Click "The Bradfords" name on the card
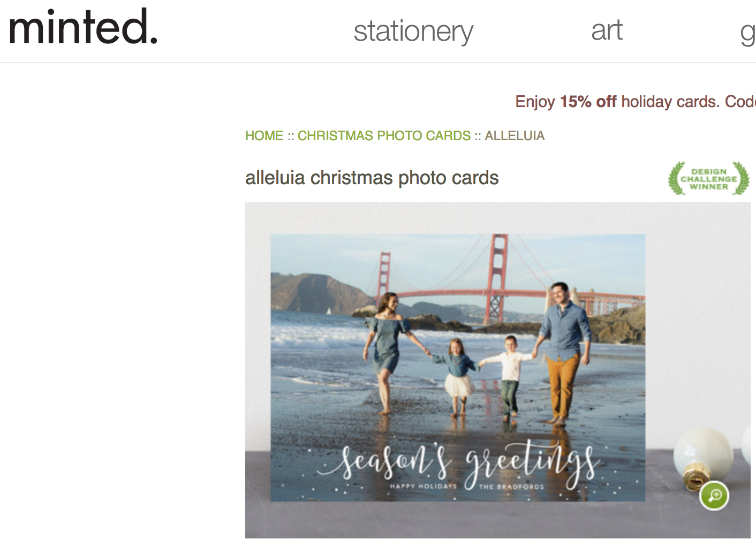This screenshot has height=547, width=756. click(x=511, y=487)
